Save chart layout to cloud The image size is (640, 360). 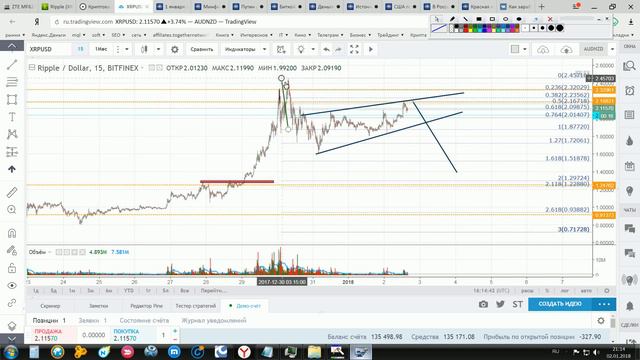[566, 49]
